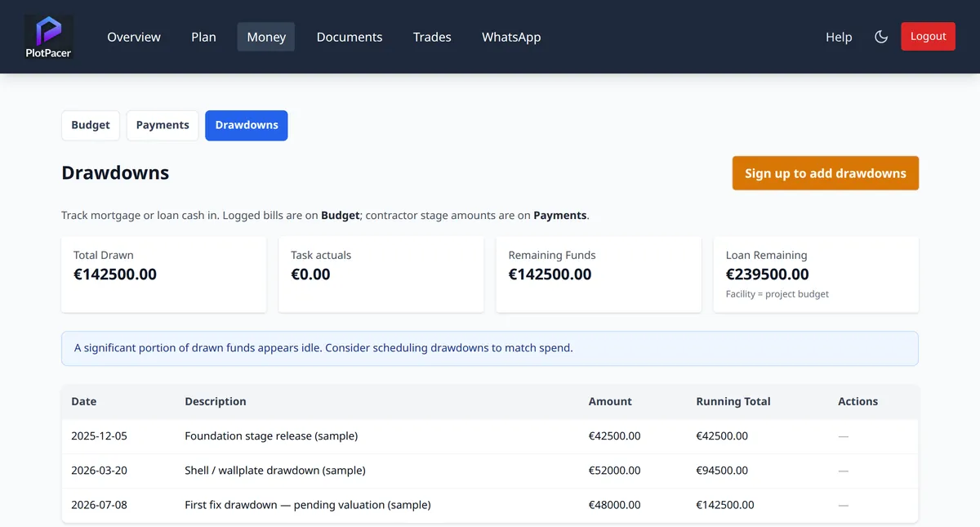Click the PlotPacer logo
This screenshot has width=980, height=527.
point(49,37)
